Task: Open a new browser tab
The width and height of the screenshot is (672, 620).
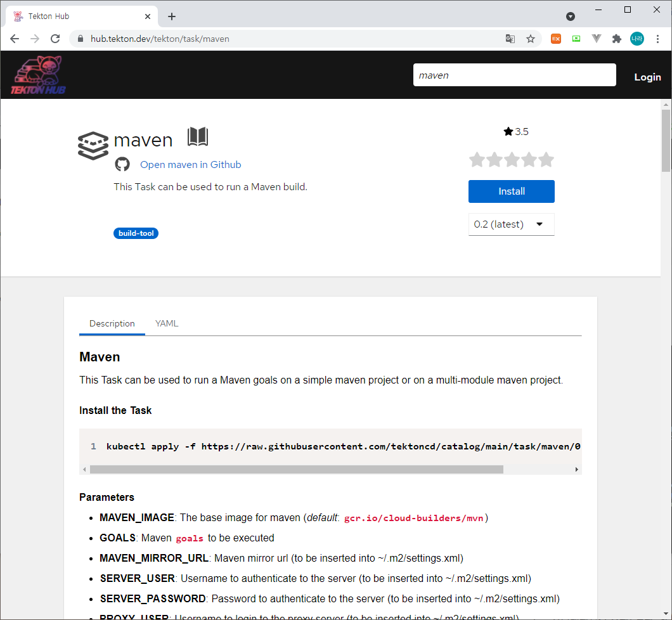Action: 172,16
